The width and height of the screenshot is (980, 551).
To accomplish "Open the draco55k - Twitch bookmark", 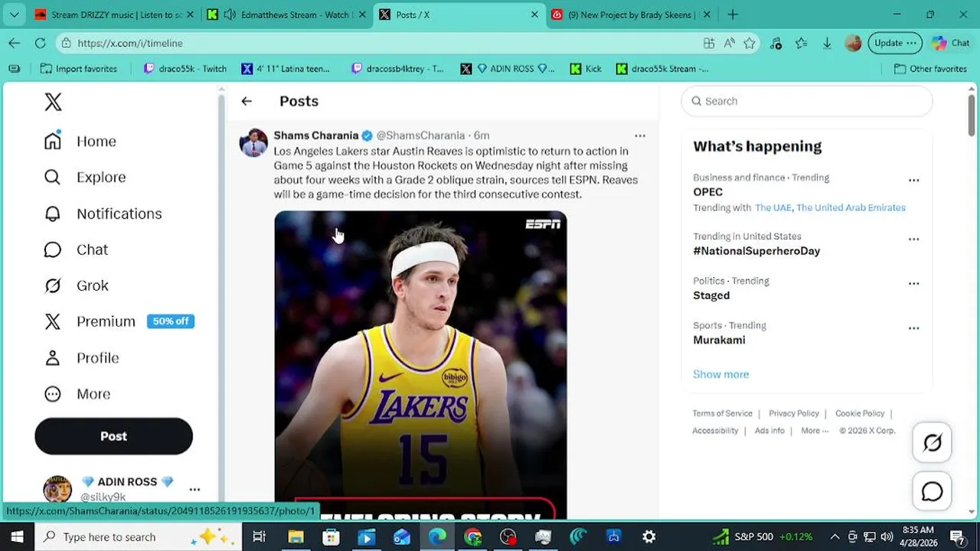I will click(185, 69).
